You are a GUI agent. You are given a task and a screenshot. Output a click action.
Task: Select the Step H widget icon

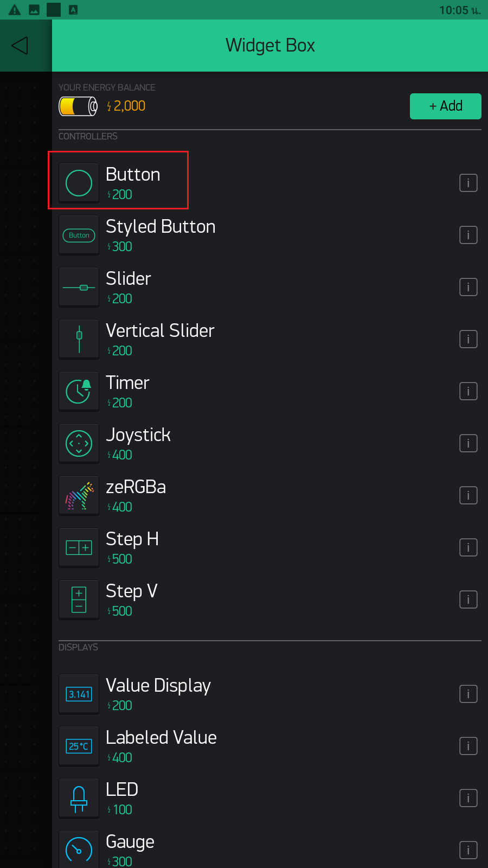[79, 547]
